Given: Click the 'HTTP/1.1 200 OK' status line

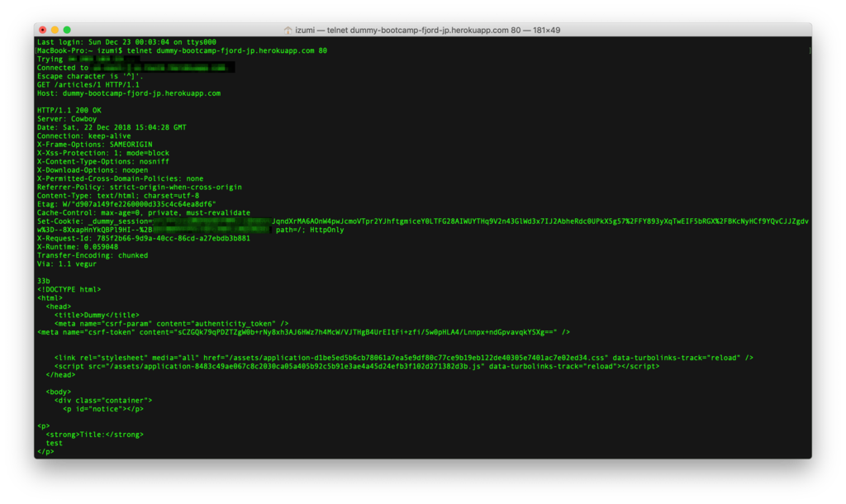Looking at the screenshot, I should 69,111.
